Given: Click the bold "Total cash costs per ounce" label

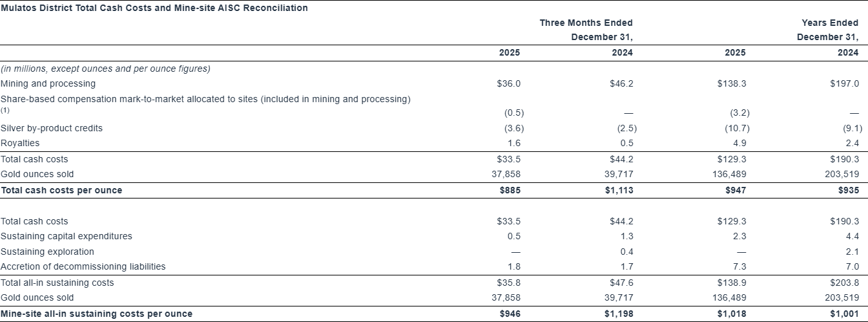Looking at the screenshot, I should [61, 190].
